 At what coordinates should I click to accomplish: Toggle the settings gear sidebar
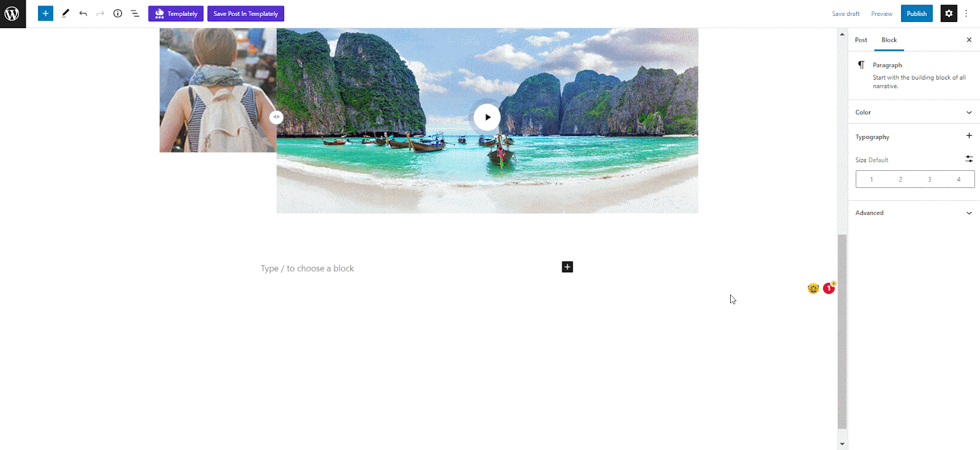(949, 13)
